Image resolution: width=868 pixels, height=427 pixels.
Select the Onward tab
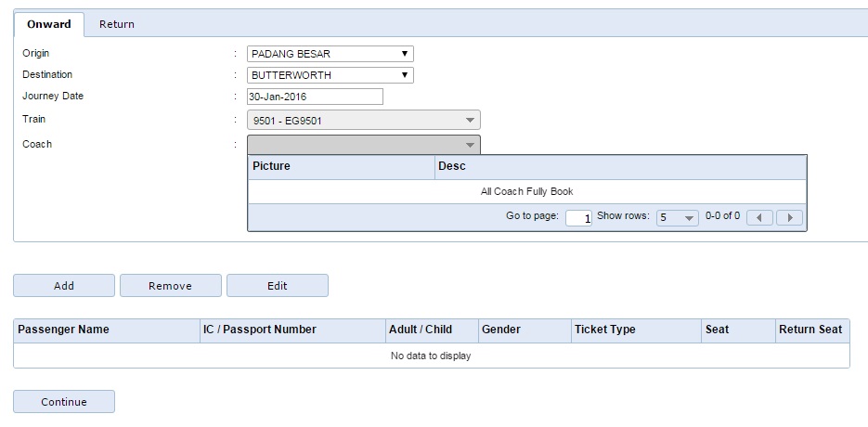pyautogui.click(x=49, y=24)
